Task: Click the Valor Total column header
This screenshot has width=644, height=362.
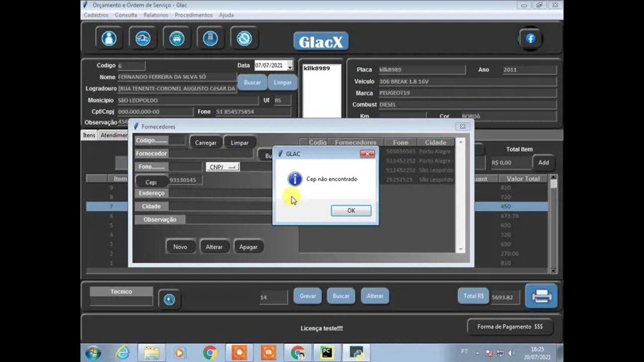Action: click(523, 178)
